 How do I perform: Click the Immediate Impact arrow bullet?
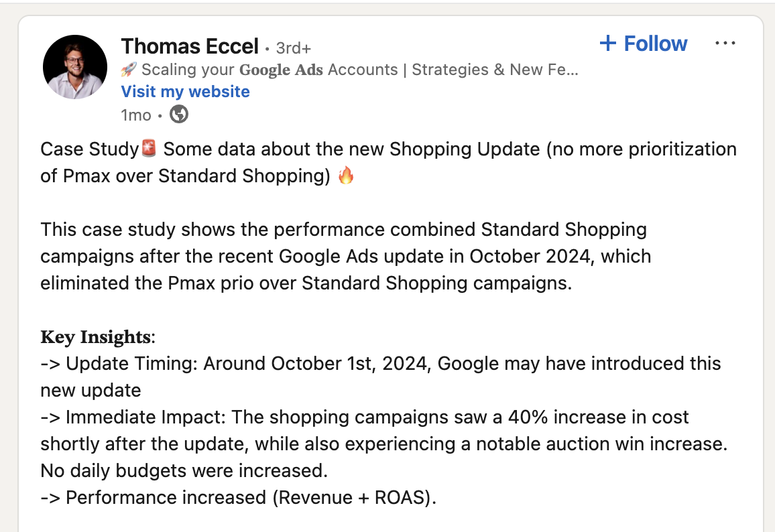click(50, 417)
